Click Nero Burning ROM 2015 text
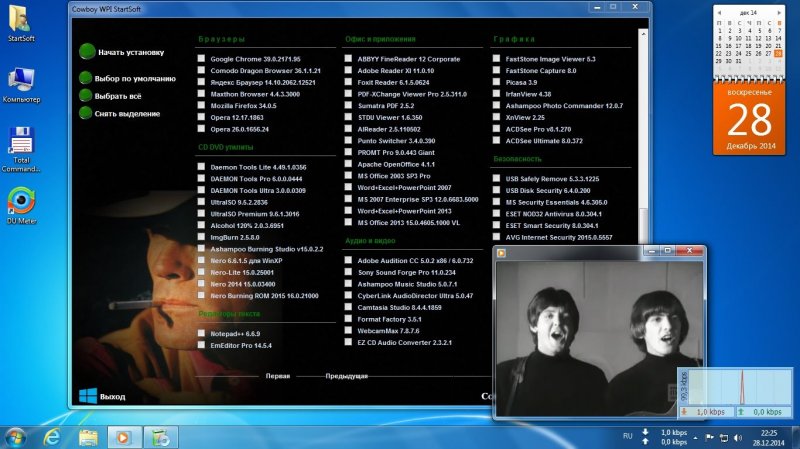This screenshot has width=800, height=449. (x=264, y=296)
